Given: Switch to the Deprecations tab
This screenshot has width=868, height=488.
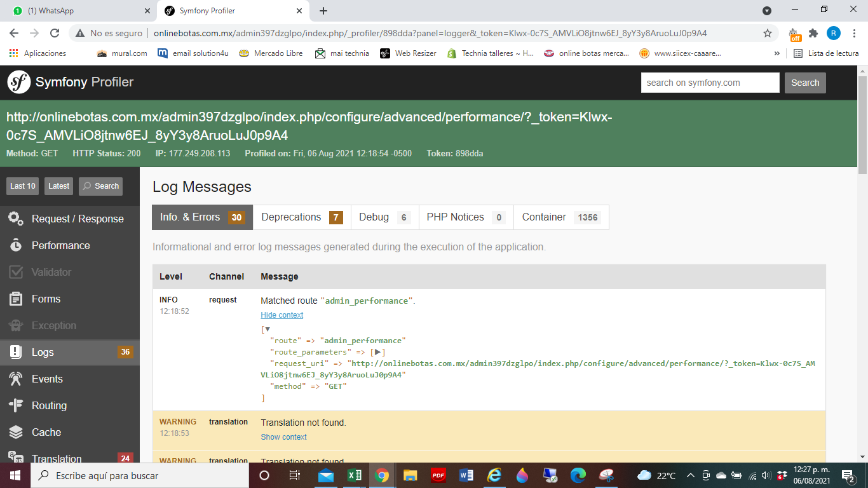Looking at the screenshot, I should point(302,217).
